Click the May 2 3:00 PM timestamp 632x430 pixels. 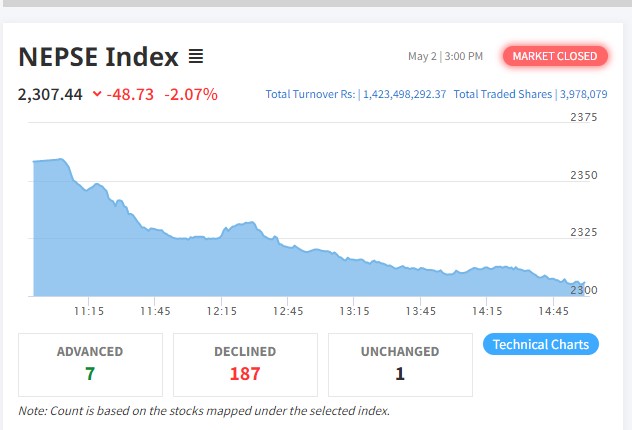(445, 56)
